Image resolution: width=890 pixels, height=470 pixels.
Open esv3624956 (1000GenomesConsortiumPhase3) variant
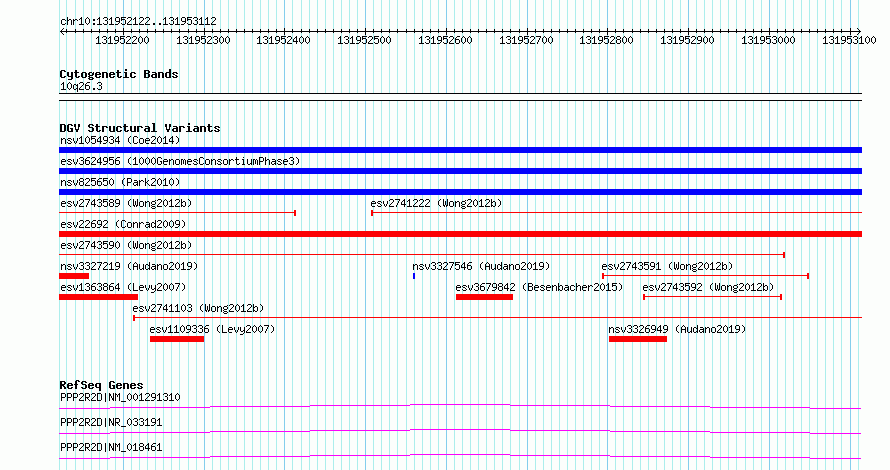(180, 161)
